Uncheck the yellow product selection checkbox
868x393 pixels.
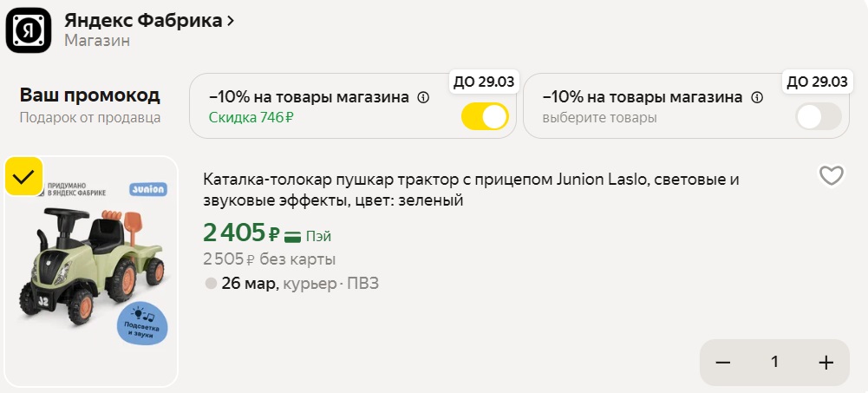click(23, 177)
